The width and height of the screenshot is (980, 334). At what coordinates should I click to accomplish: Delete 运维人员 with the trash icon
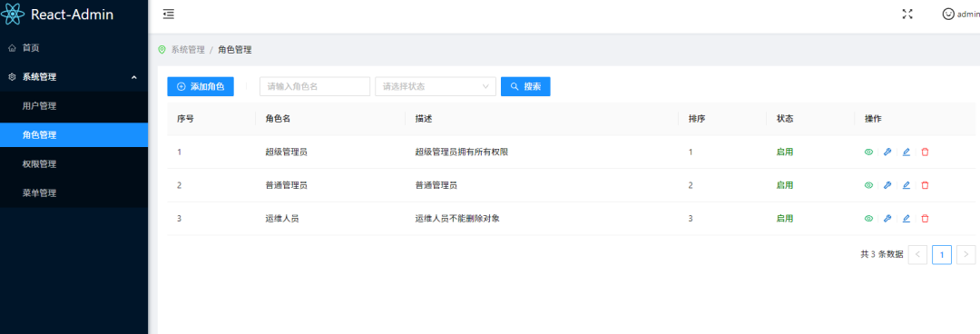pos(925,219)
